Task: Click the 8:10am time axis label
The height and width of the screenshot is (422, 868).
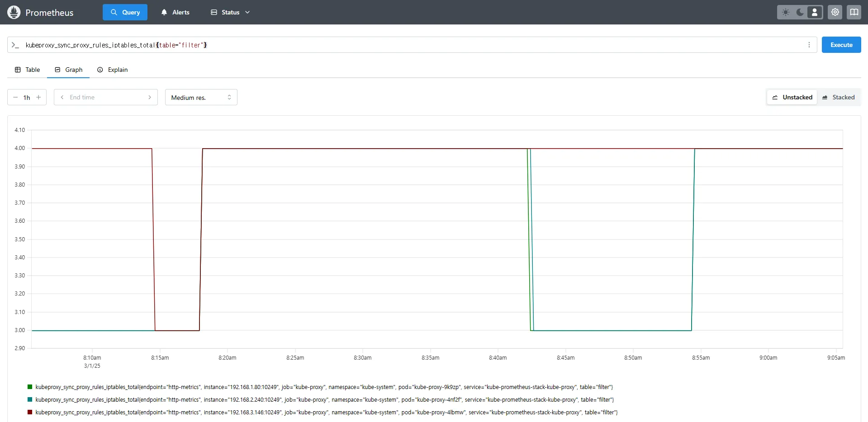Action: (92, 358)
